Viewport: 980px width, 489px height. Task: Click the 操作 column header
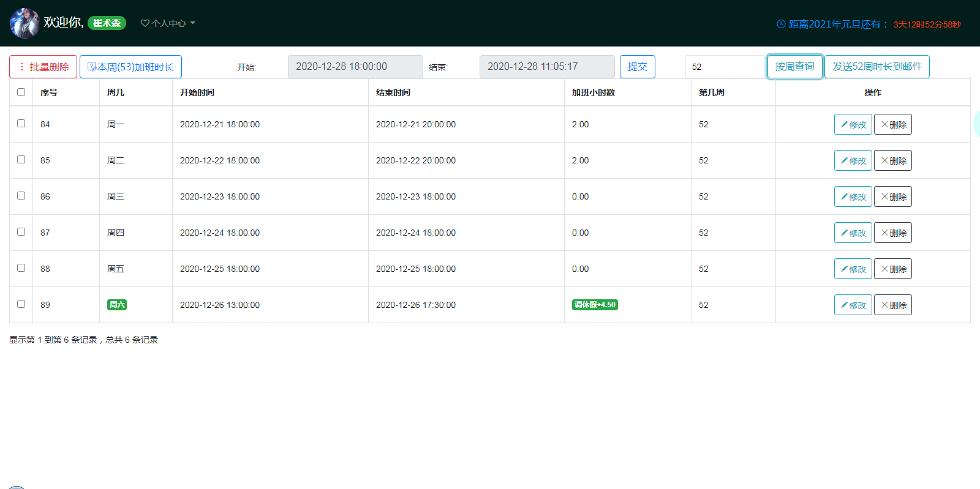coord(873,92)
